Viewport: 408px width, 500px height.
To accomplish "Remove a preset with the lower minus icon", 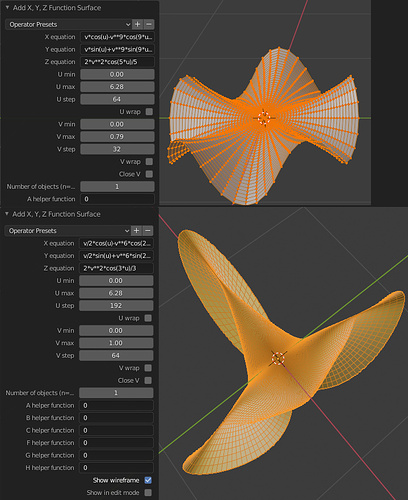I will 148,231.
